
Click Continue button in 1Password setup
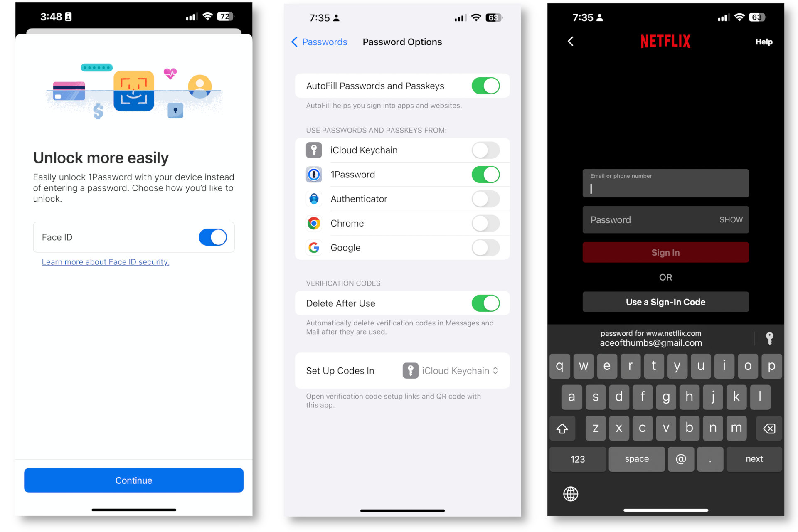tap(133, 480)
